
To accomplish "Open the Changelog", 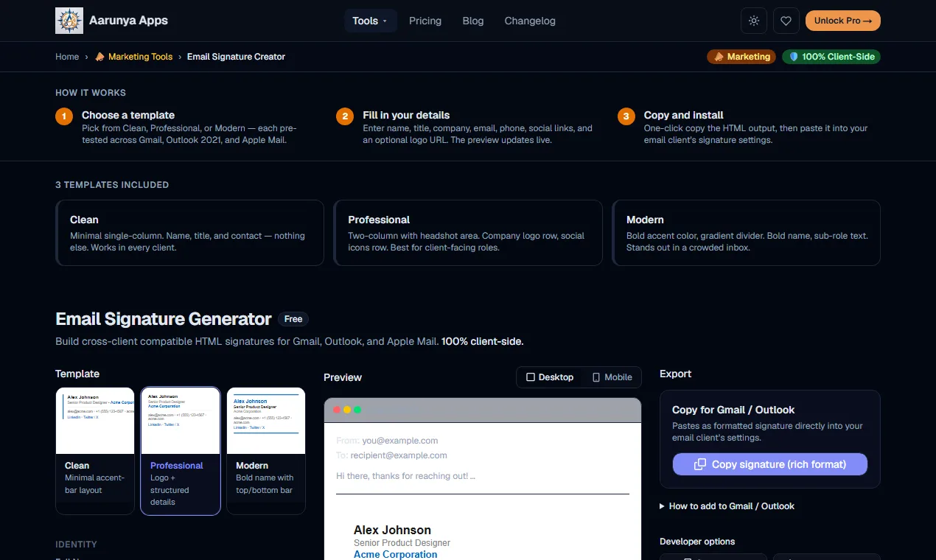I will coord(530,21).
